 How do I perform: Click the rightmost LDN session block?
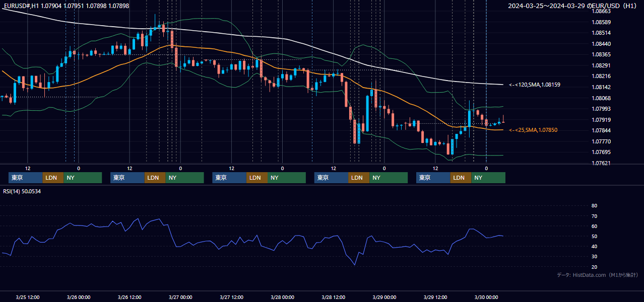pyautogui.click(x=461, y=178)
